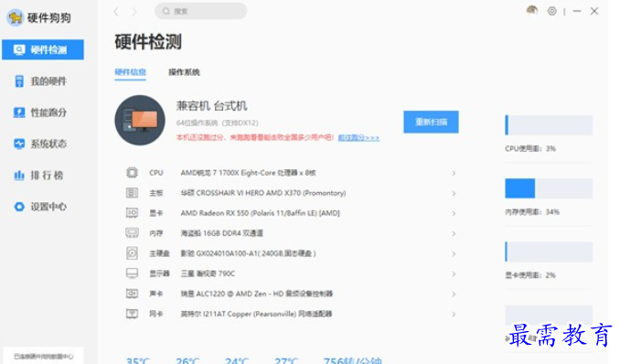Click the 硬件检测 monitor icon in sidebar
This screenshot has width=620, height=364.
[19, 49]
